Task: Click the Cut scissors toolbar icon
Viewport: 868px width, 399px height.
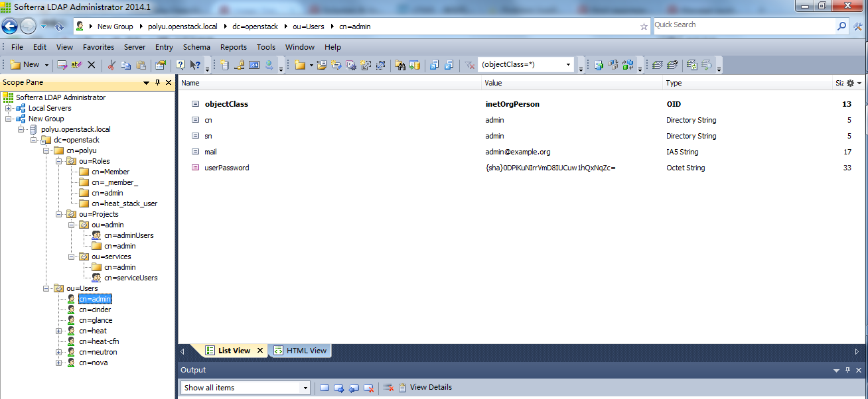Action: coord(111,65)
